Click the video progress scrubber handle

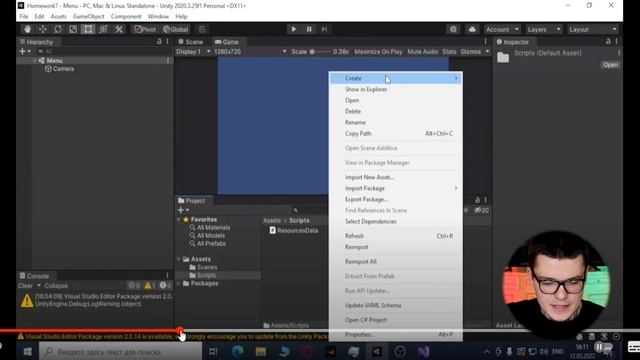click(x=180, y=331)
